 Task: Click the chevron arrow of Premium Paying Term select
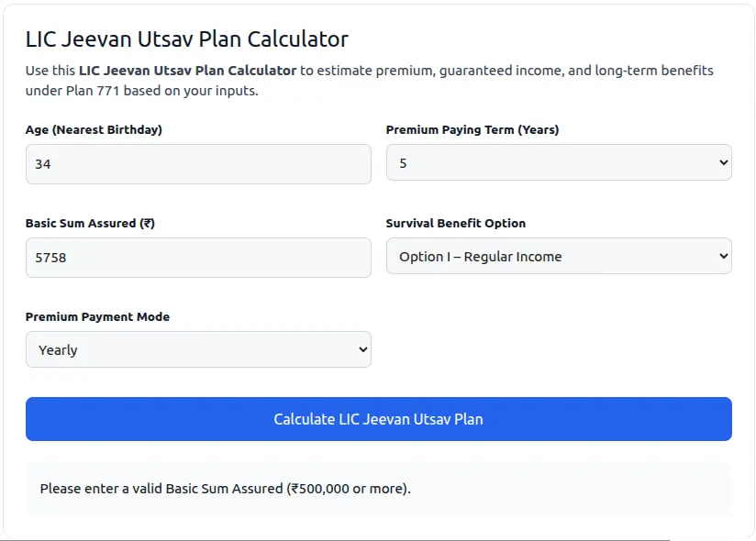point(723,163)
